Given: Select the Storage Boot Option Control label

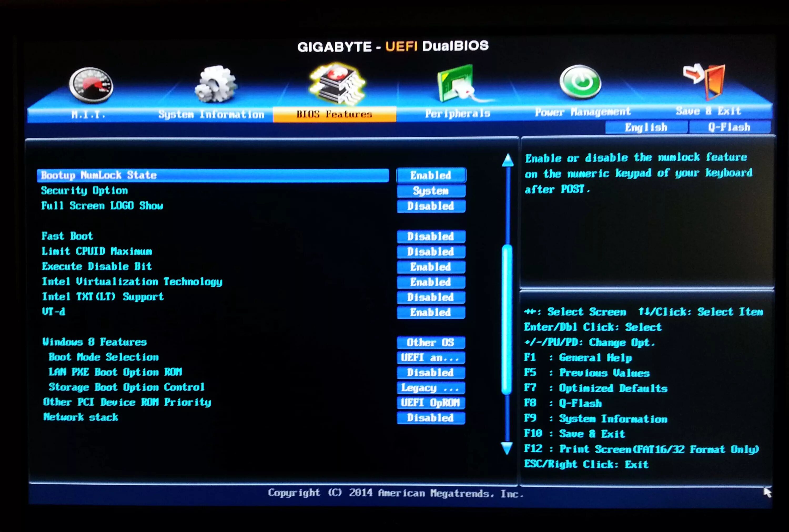Looking at the screenshot, I should click(x=126, y=387).
